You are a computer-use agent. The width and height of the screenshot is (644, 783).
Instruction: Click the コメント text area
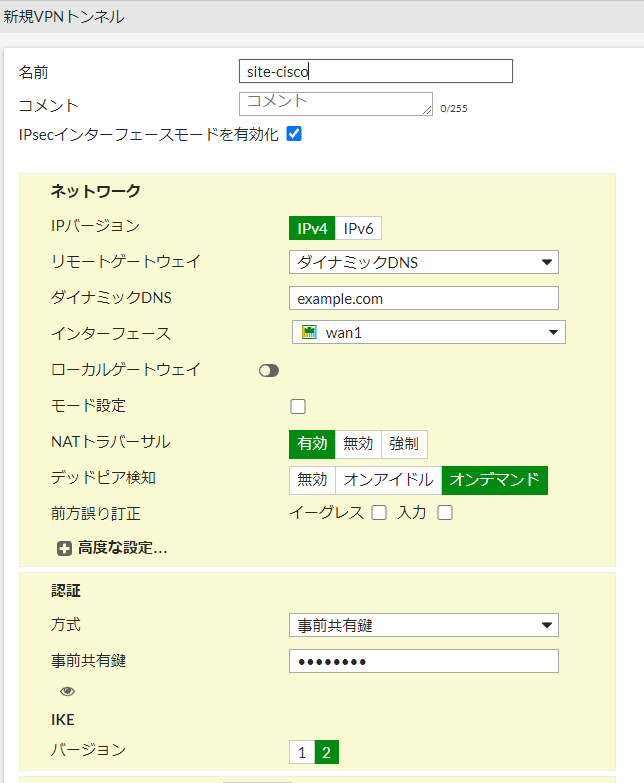[x=336, y=104]
